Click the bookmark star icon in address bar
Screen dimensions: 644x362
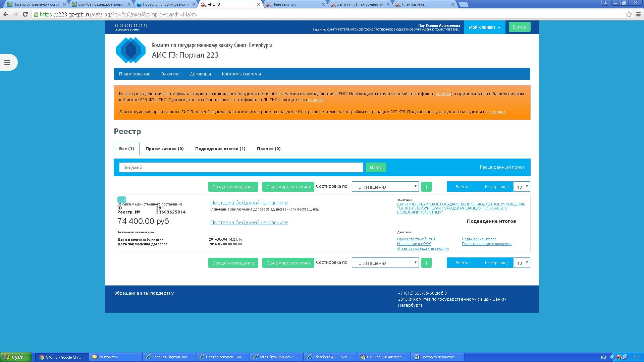point(629,14)
